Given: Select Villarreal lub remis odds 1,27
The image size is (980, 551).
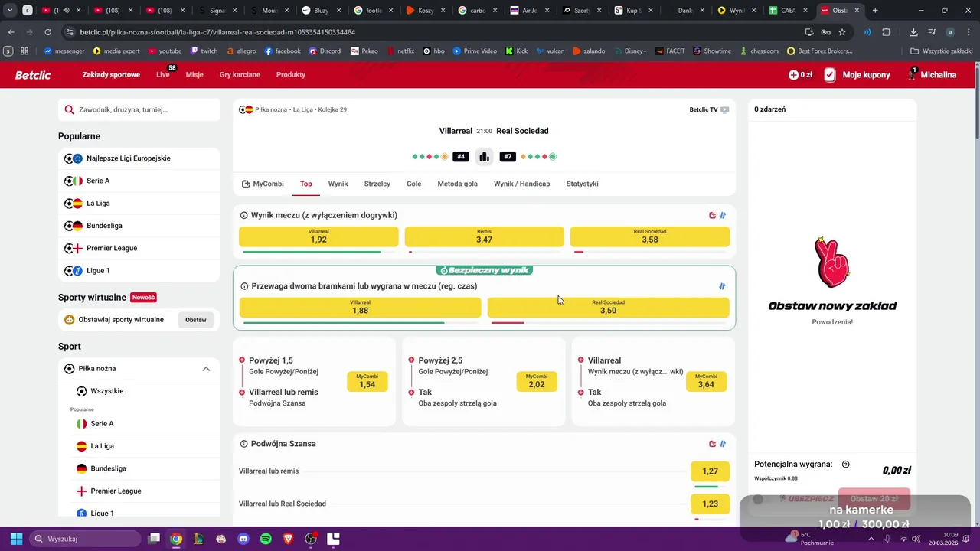Looking at the screenshot, I should pyautogui.click(x=710, y=471).
